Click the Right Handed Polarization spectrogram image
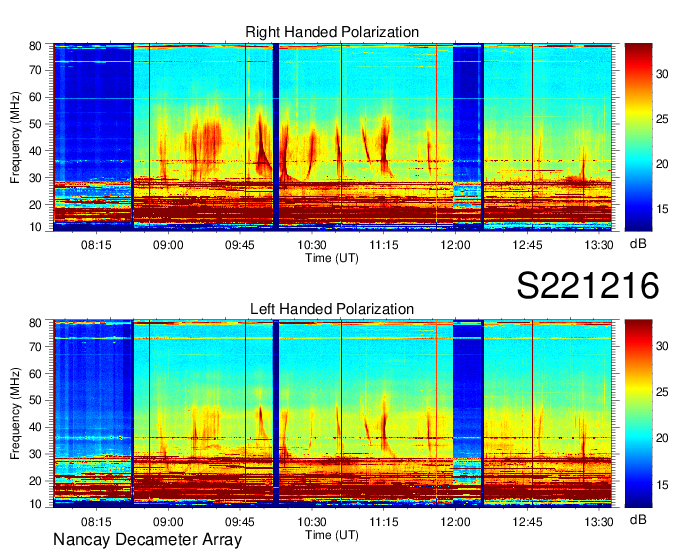This screenshot has height=552, width=680. 333,137
